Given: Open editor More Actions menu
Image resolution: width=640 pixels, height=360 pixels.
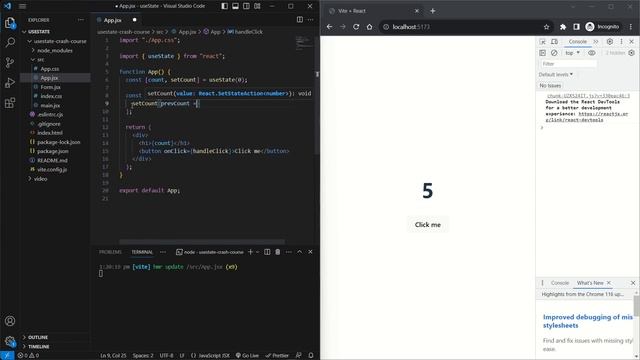Looking at the screenshot, I should pyautogui.click(x=311, y=20).
